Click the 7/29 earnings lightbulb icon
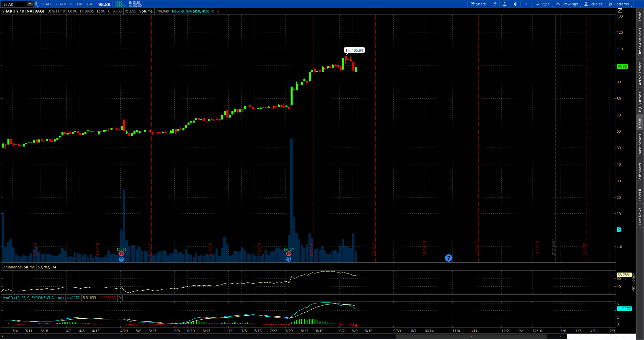 [x=289, y=259]
